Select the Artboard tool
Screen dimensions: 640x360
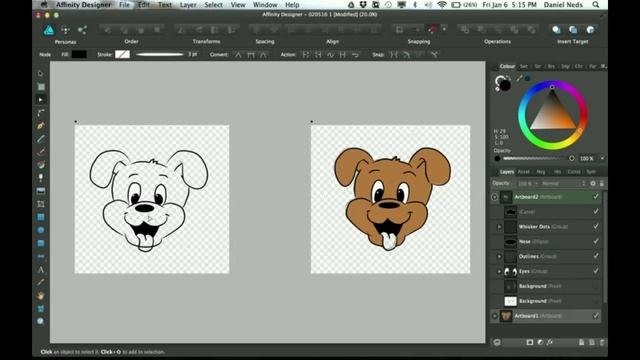coord(40,87)
